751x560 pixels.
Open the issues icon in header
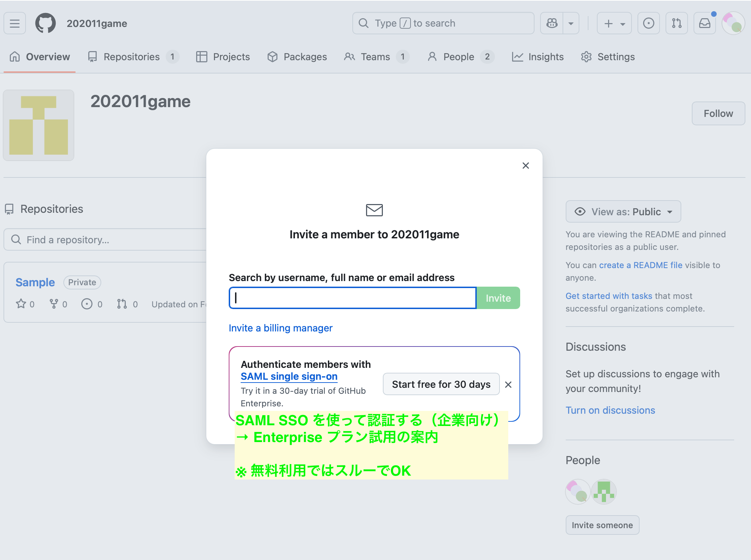click(x=648, y=23)
